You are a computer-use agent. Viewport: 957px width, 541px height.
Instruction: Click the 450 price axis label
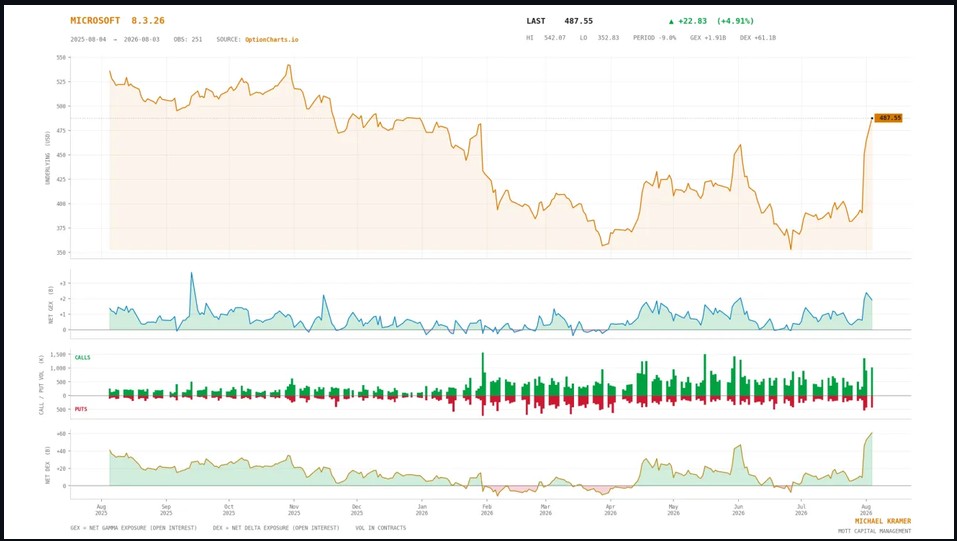(x=60, y=155)
